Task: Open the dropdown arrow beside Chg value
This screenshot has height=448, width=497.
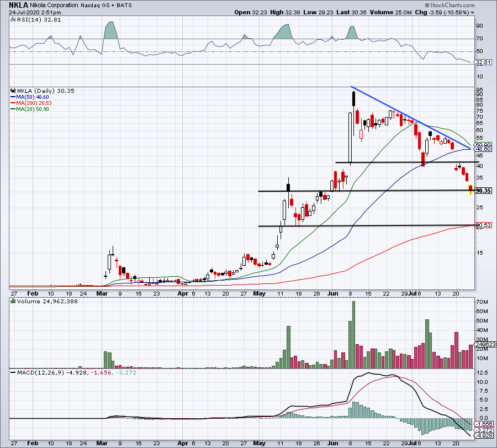Action: point(473,13)
